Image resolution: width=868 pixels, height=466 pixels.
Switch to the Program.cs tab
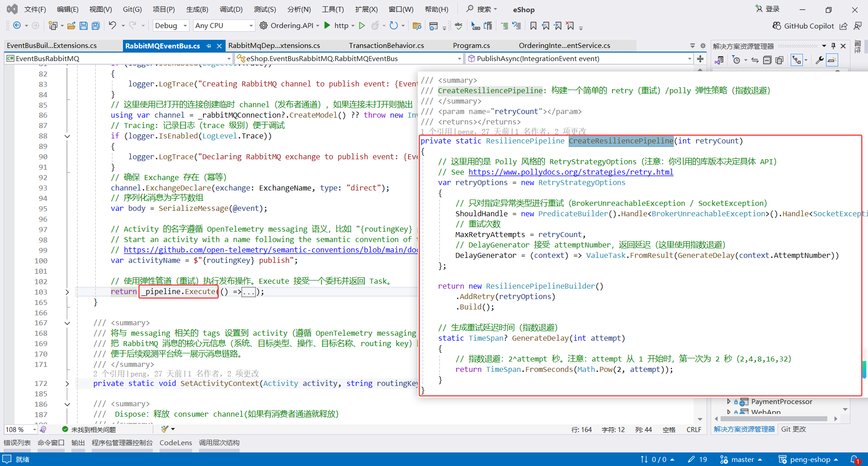point(471,46)
